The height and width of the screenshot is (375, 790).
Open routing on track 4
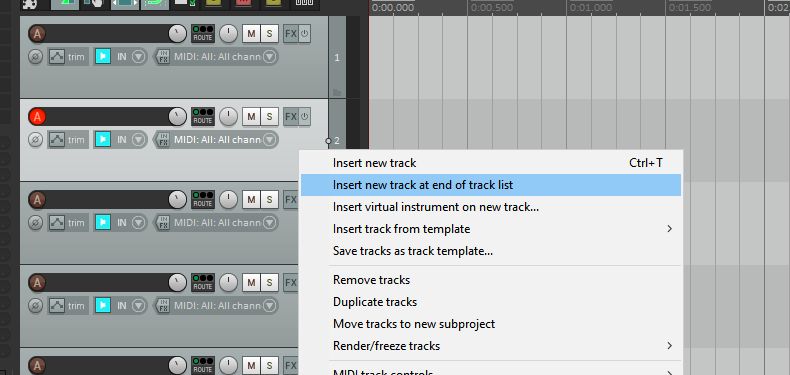tap(203, 283)
